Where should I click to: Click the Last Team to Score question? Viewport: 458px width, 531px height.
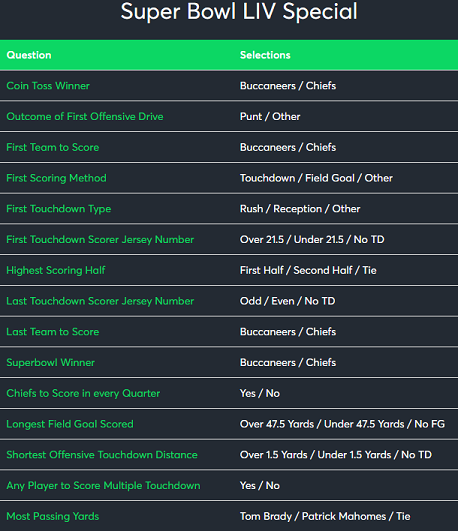tap(53, 332)
